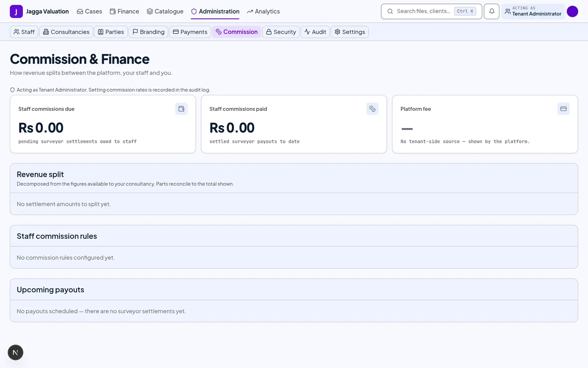588x368 pixels.
Task: Open the Settings tab
Action: coord(350,32)
